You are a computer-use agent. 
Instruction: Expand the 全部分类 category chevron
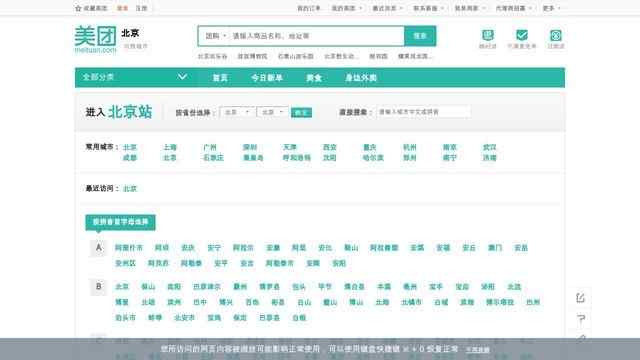[x=182, y=77]
